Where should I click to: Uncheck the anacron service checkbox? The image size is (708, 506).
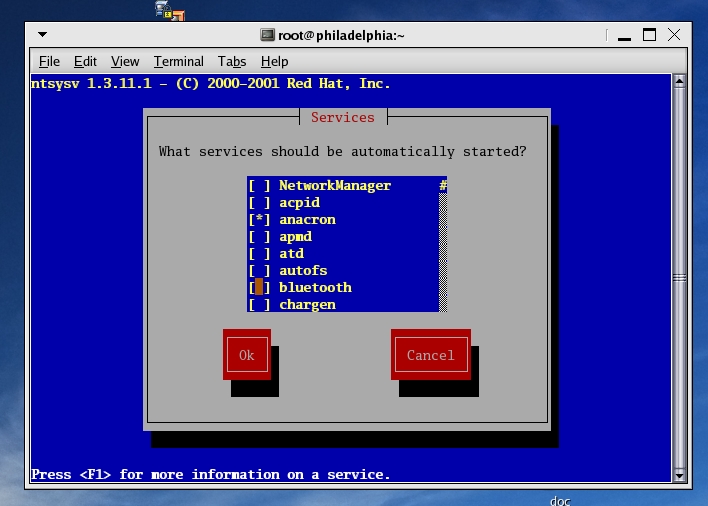(x=259, y=220)
